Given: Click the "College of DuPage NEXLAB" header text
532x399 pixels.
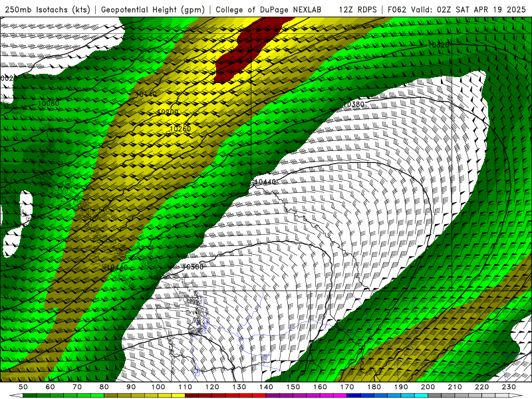Looking at the screenshot, I should click(269, 9).
